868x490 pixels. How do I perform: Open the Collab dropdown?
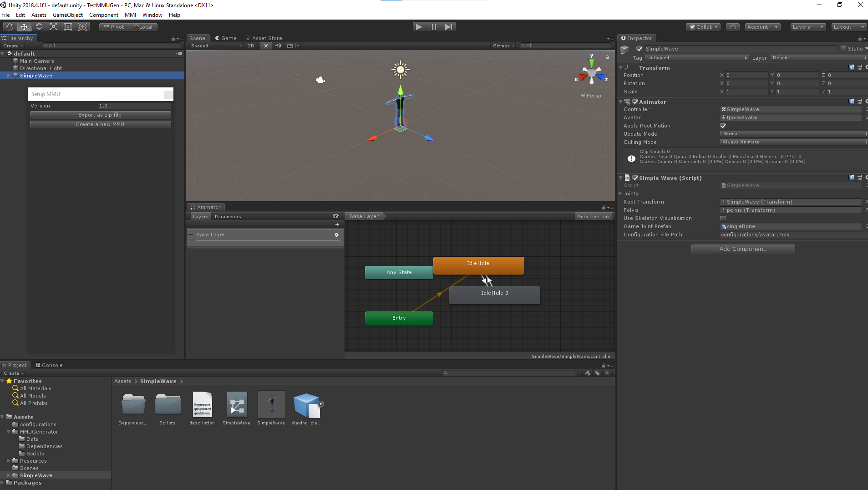coord(703,27)
